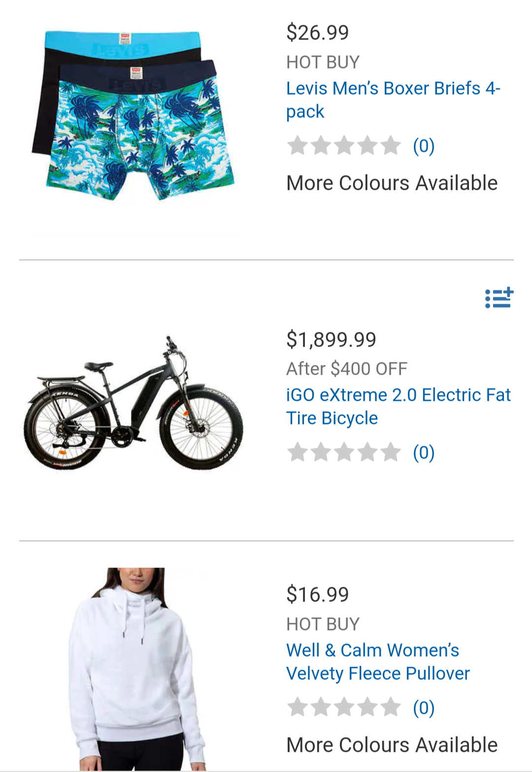Select the $1,899.99 bicycle price

pyautogui.click(x=331, y=339)
